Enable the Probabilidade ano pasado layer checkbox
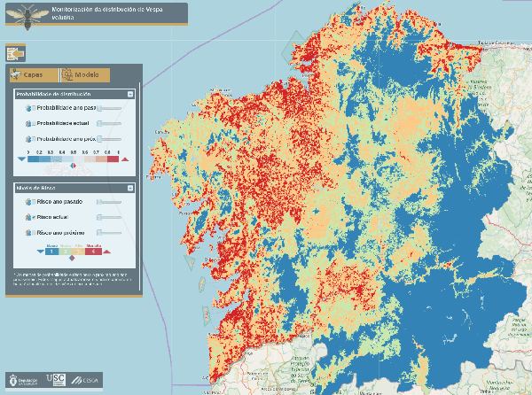This screenshot has width=532, height=395. point(35,107)
